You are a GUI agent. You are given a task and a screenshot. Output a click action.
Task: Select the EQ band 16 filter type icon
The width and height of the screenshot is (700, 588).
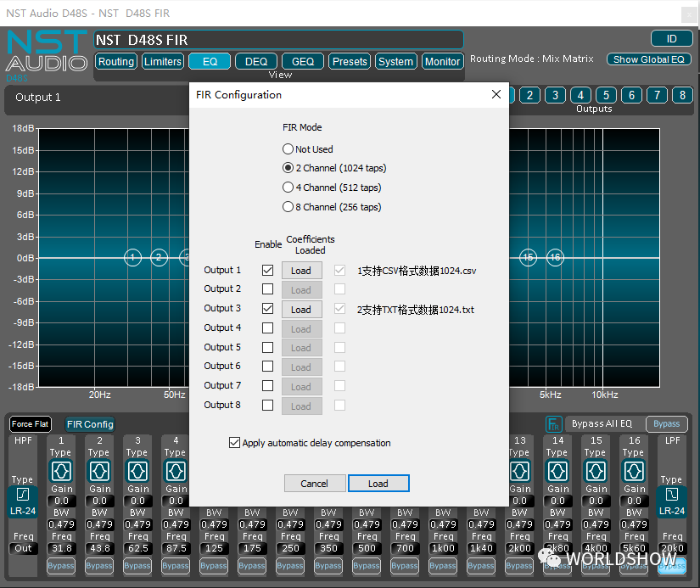click(x=634, y=471)
